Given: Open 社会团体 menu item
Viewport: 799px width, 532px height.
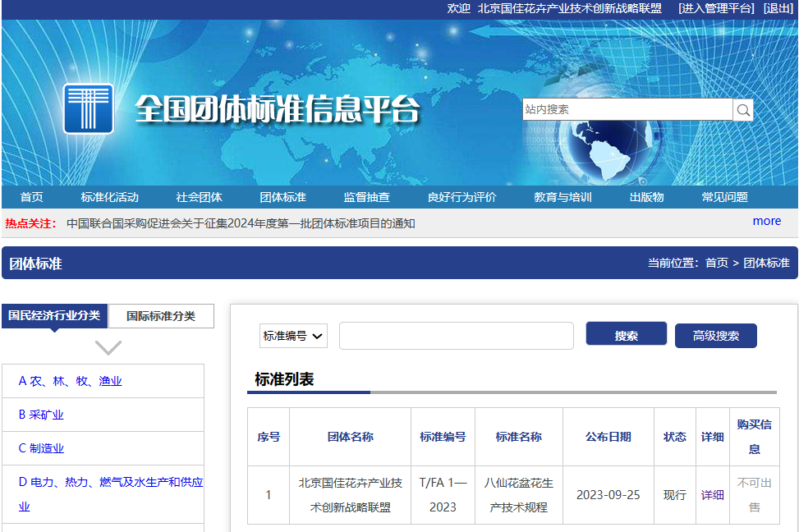Looking at the screenshot, I should (200, 197).
